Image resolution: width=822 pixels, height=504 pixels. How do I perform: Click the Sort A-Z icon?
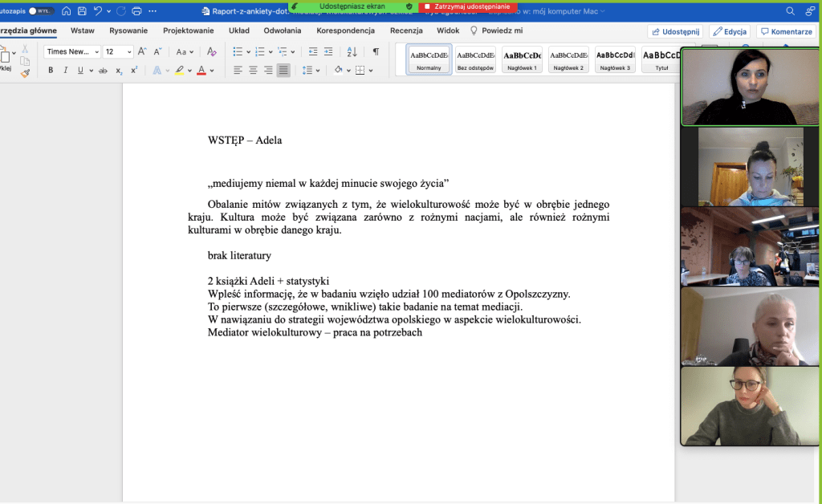351,51
